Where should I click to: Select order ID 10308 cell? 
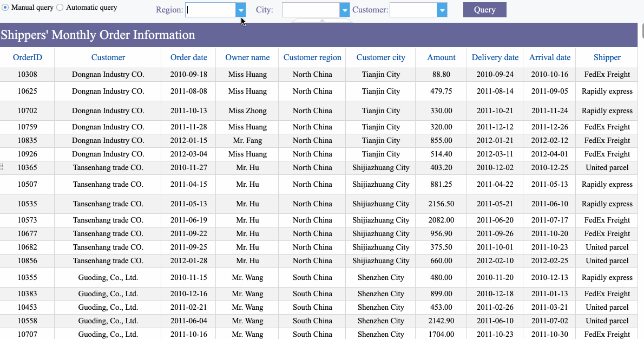point(27,75)
